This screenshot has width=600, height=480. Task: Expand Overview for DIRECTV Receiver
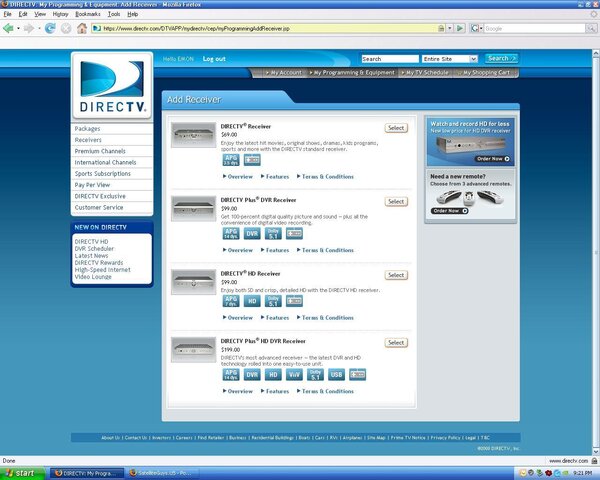point(238,176)
